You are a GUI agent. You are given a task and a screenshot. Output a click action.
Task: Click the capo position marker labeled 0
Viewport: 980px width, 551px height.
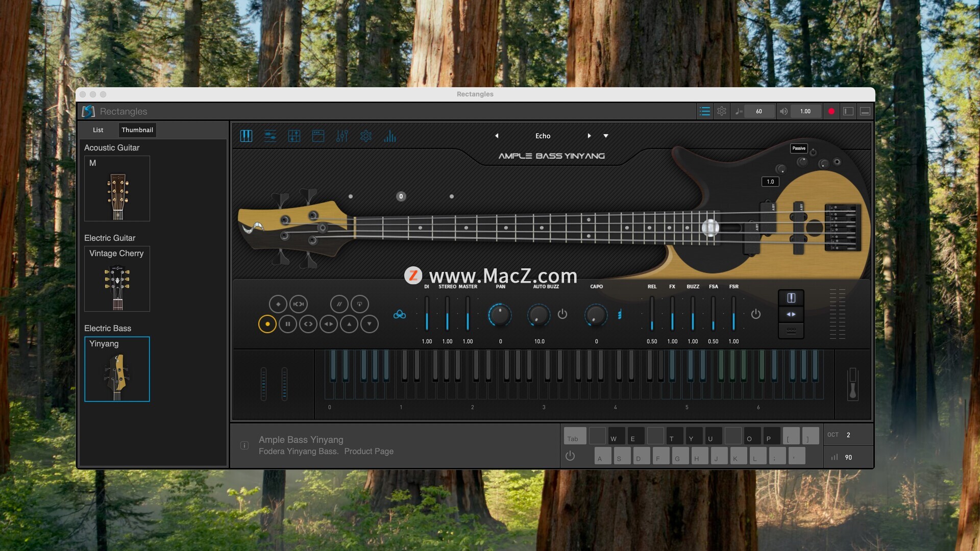click(x=401, y=196)
